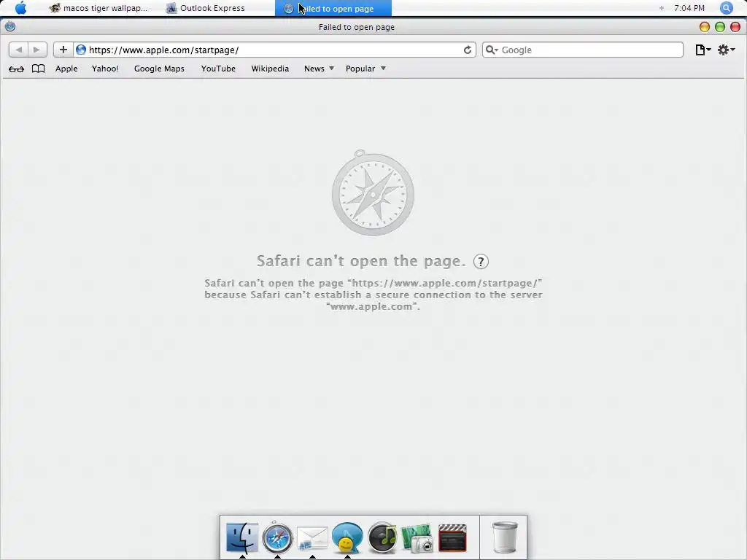Click "Safari can't open the page." heading
Viewport: 747px width, 560px height.
tap(361, 261)
